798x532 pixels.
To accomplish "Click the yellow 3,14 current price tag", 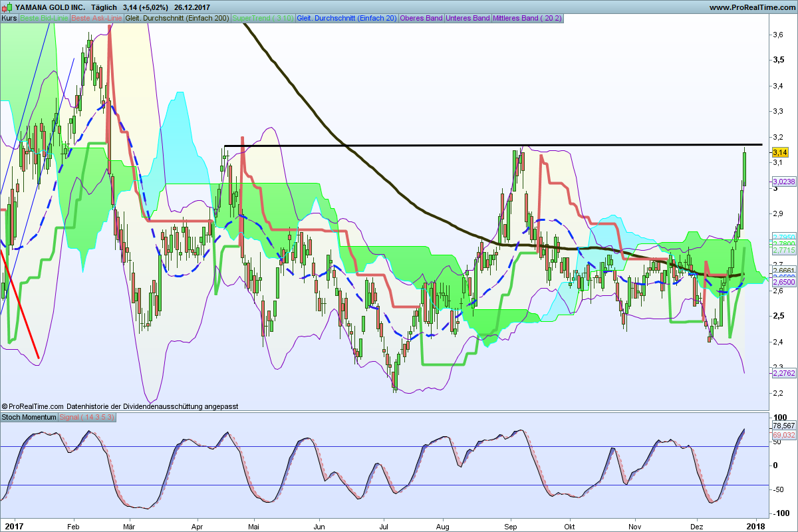I will [x=779, y=152].
